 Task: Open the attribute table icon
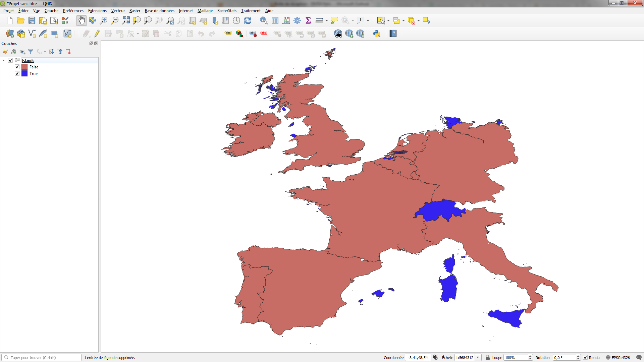[275, 21]
